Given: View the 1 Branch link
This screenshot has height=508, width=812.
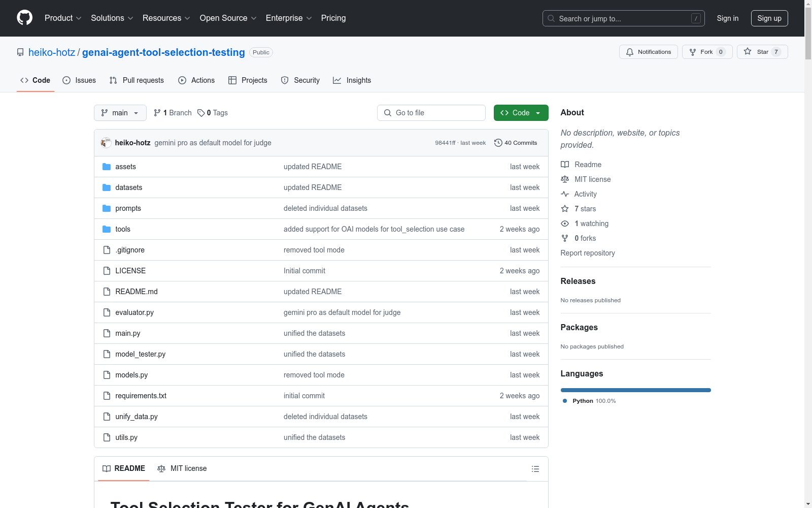Looking at the screenshot, I should 173,113.
